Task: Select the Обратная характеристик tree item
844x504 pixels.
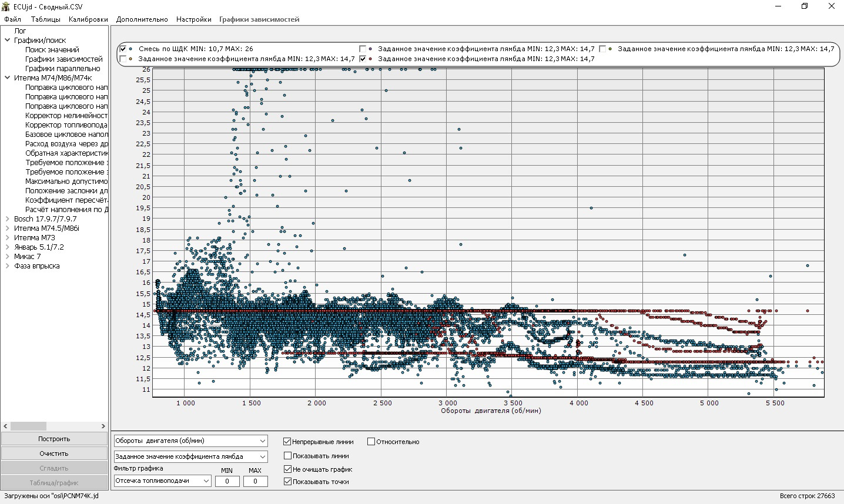Action: (66, 153)
